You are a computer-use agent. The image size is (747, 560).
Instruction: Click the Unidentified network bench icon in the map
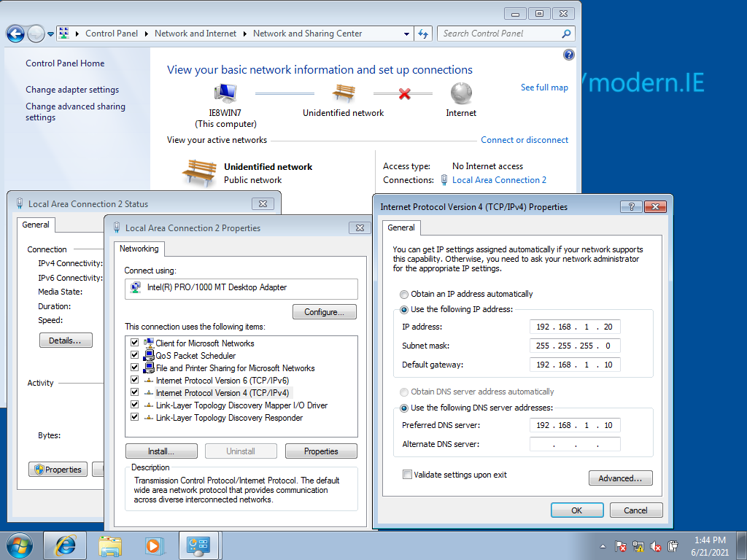tap(343, 93)
